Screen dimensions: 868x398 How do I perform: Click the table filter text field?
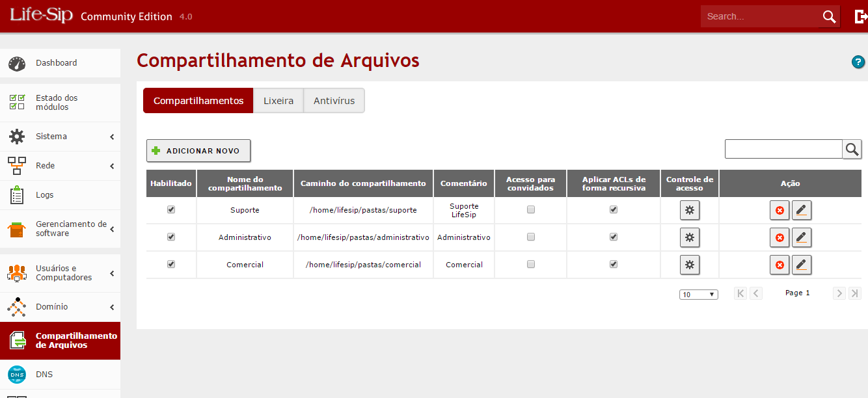[x=783, y=149]
